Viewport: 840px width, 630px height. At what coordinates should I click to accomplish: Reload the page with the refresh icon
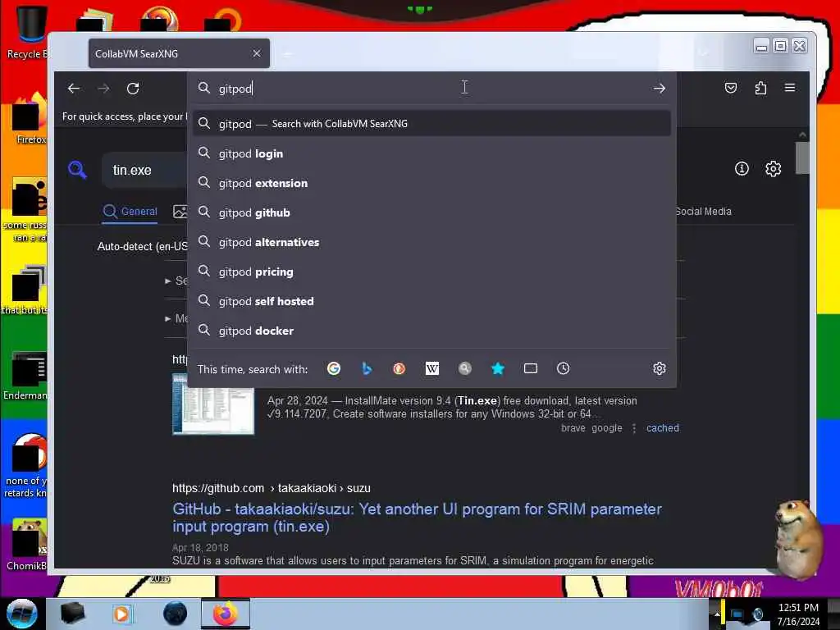(x=133, y=89)
